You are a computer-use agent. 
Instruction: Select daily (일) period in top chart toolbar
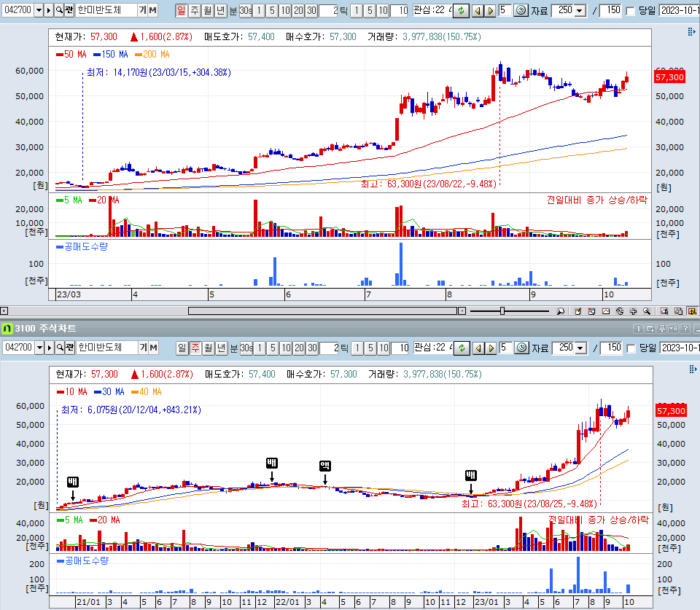[181, 10]
